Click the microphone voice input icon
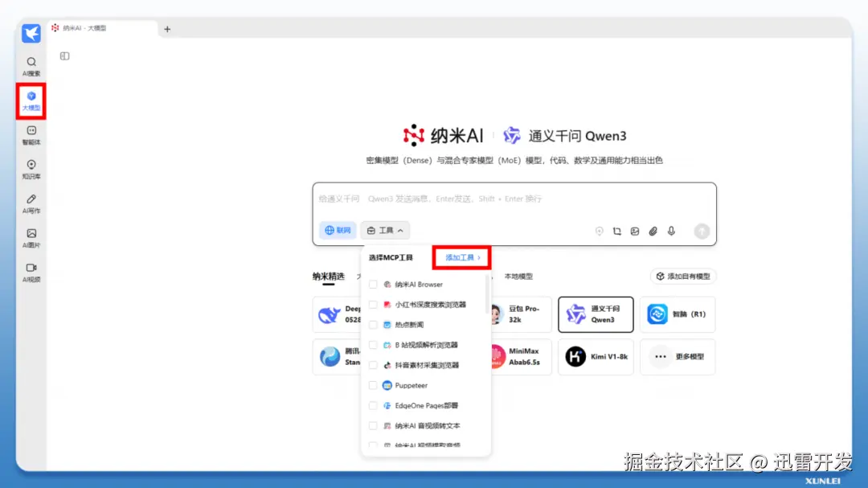 tap(671, 231)
